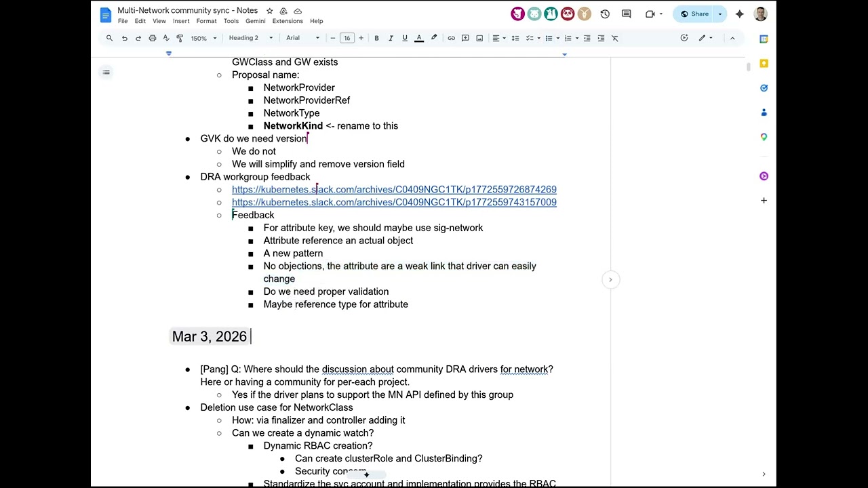Open the Google account avatar
The height and width of the screenshot is (488, 868).
pyautogui.click(x=760, y=14)
